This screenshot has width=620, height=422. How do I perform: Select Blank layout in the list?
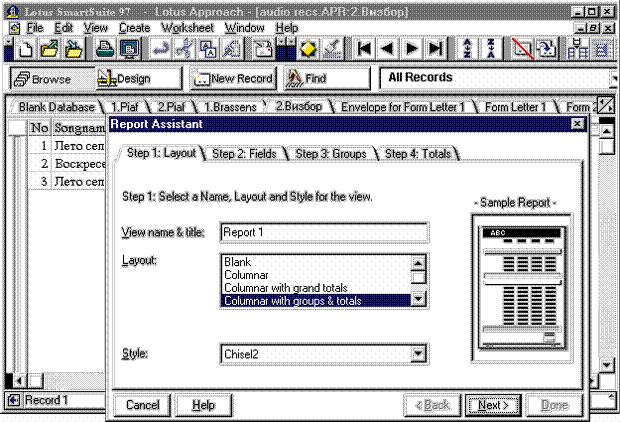(x=316, y=262)
